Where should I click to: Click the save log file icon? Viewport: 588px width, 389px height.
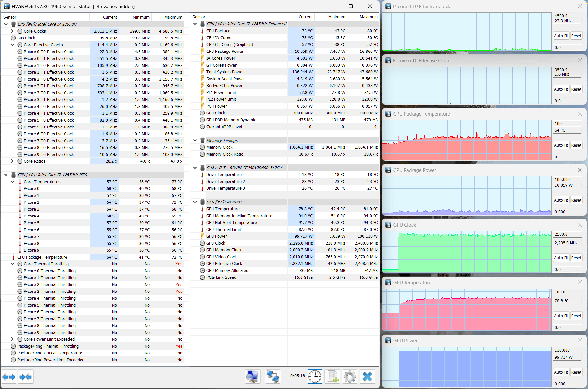pyautogui.click(x=332, y=377)
